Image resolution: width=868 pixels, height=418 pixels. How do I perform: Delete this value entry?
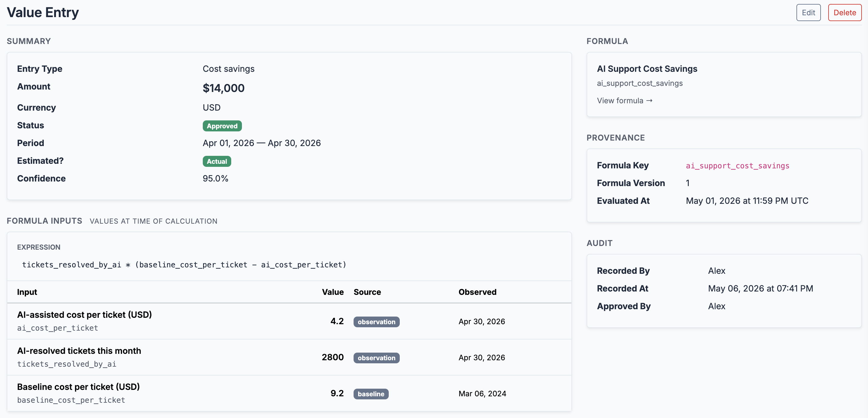click(844, 13)
